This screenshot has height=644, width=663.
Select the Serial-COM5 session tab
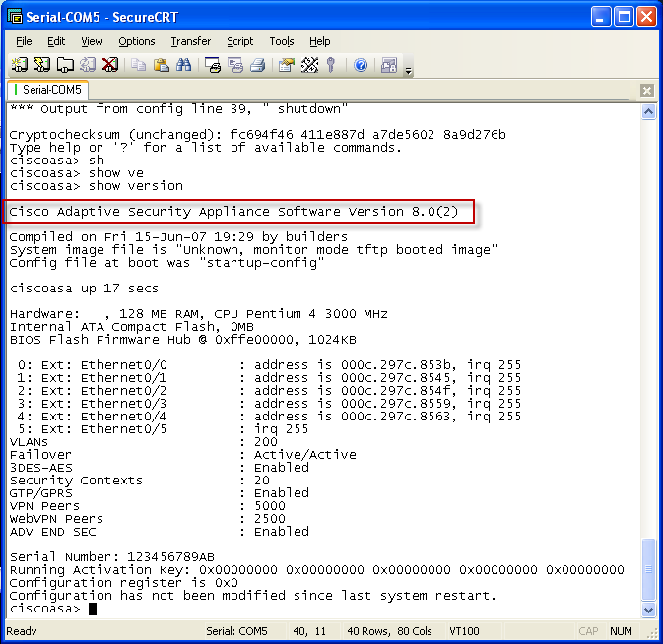click(x=47, y=90)
